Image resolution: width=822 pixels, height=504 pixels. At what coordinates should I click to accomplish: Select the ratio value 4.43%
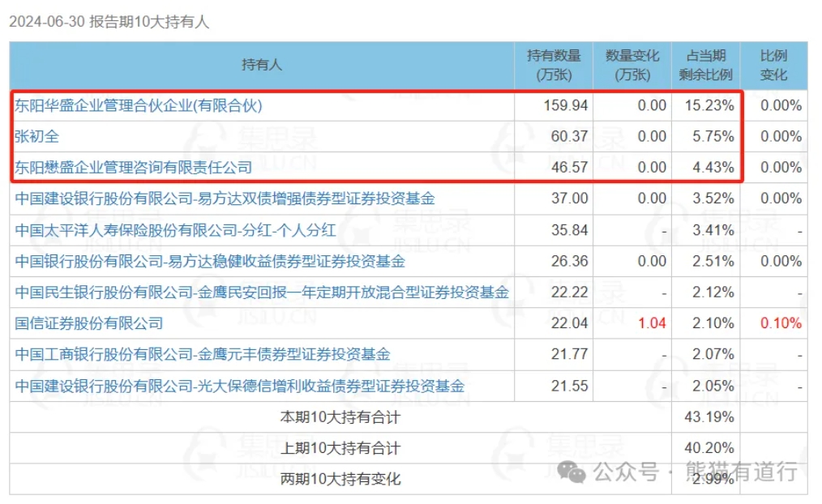pos(713,167)
